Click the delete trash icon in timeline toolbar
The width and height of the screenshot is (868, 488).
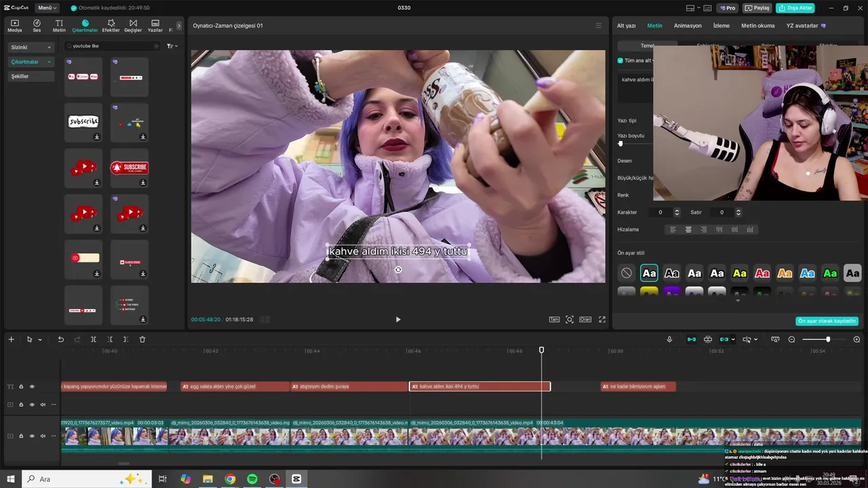(142, 340)
